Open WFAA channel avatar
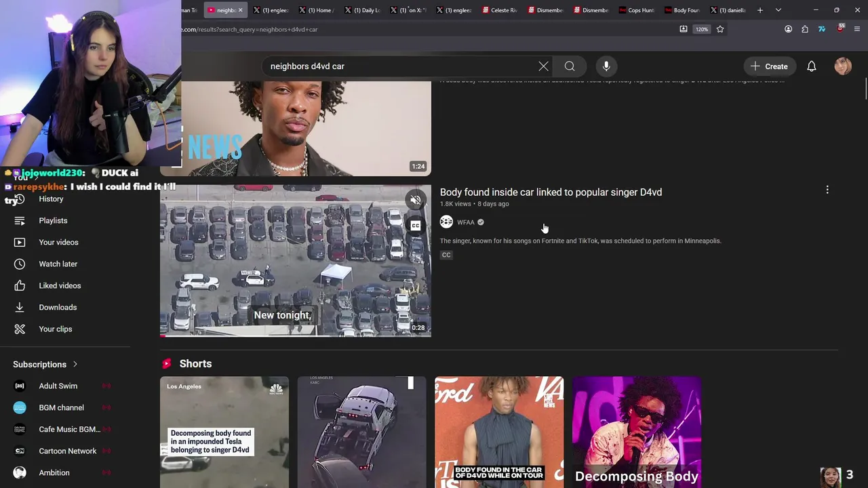The width and height of the screenshot is (868, 488). pyautogui.click(x=446, y=222)
